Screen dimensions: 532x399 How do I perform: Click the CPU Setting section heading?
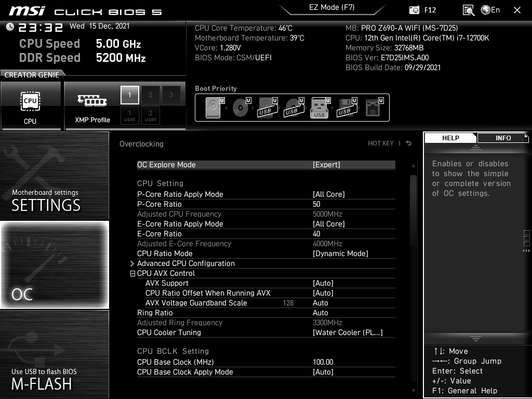point(160,183)
